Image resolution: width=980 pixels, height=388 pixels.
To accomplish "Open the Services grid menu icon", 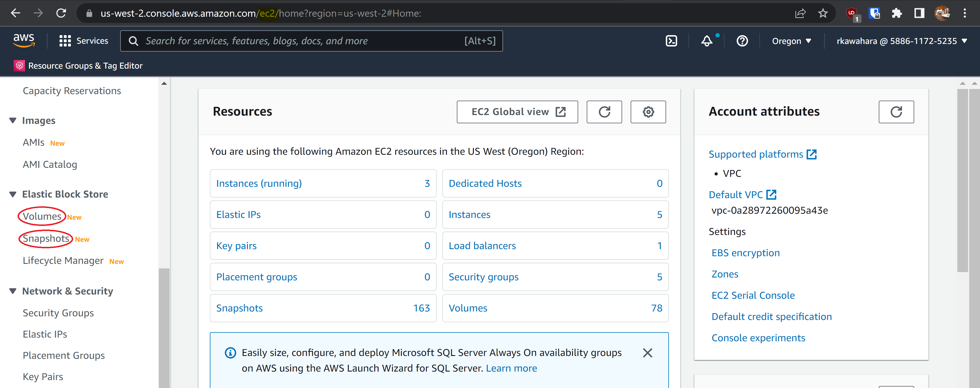I will [x=65, y=41].
